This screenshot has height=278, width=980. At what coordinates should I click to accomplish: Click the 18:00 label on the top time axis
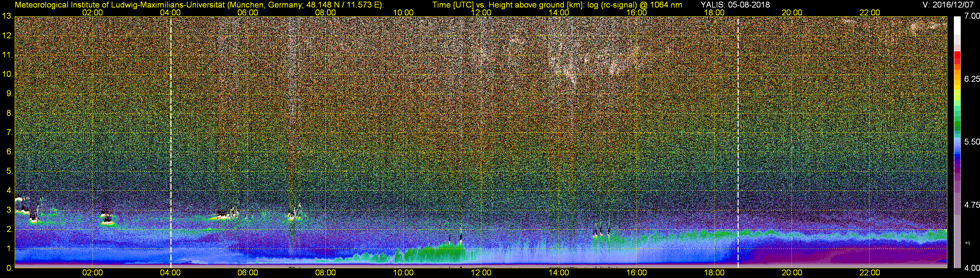pos(714,12)
